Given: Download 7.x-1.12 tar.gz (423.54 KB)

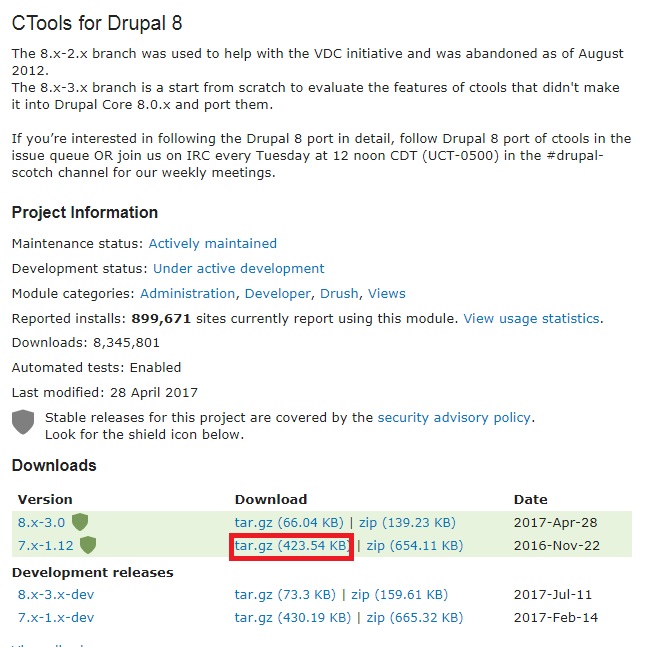Looking at the screenshot, I should click(x=293, y=546).
